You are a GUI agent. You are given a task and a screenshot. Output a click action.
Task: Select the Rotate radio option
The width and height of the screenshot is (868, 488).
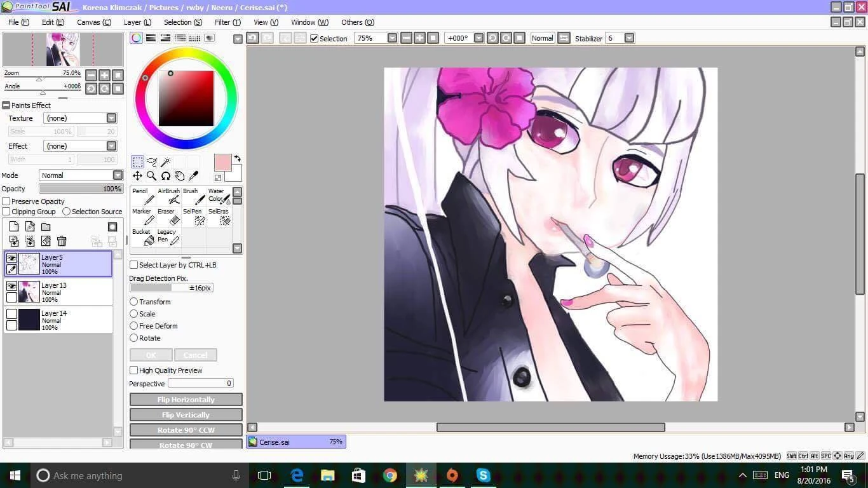click(134, 338)
